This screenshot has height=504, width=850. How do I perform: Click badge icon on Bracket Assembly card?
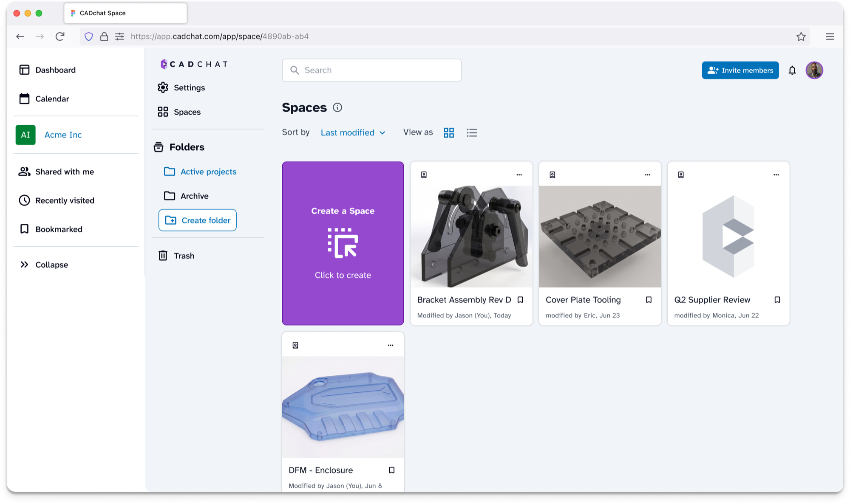point(424,175)
